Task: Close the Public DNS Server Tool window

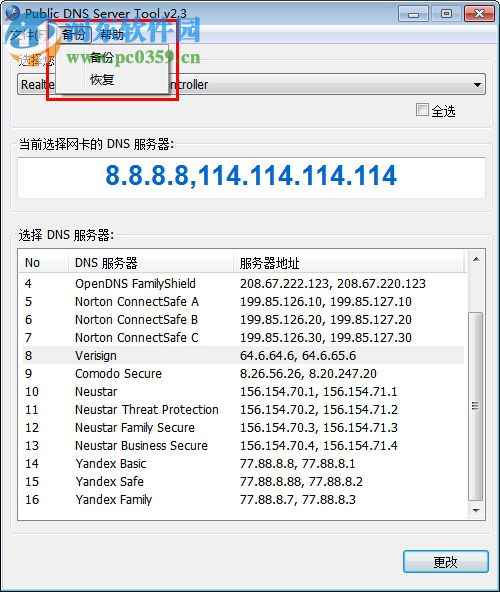Action: [479, 14]
